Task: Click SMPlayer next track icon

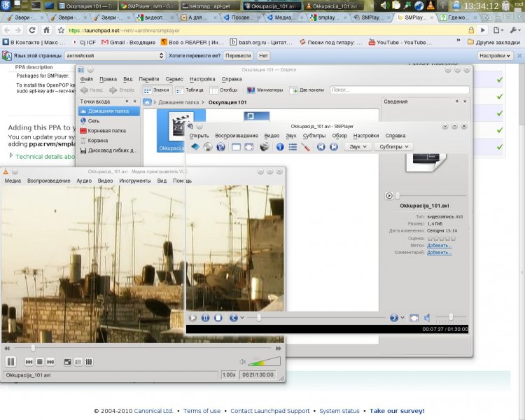Action: pyautogui.click(x=333, y=147)
